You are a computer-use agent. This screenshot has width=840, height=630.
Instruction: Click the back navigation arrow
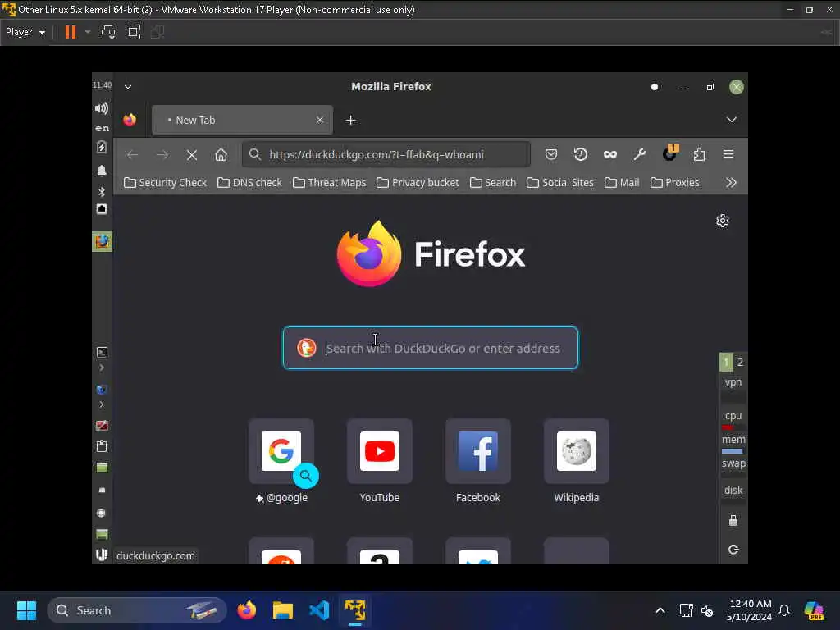pyautogui.click(x=132, y=155)
